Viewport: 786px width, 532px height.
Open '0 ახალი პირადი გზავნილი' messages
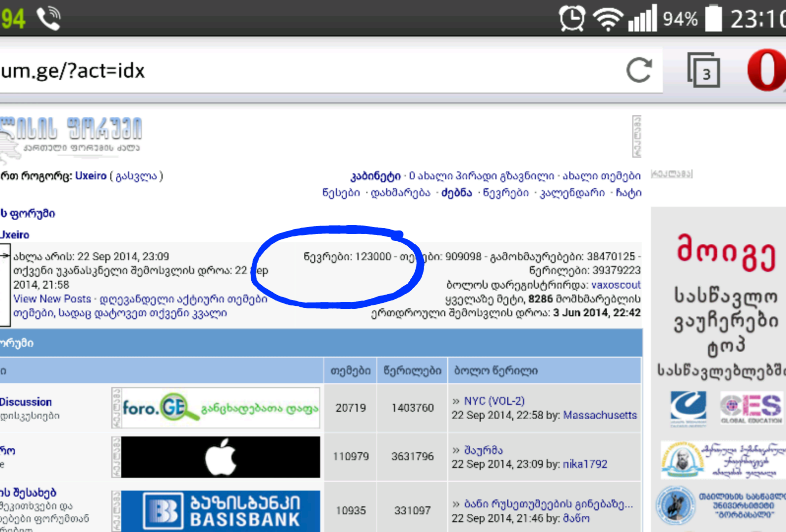tap(481, 176)
